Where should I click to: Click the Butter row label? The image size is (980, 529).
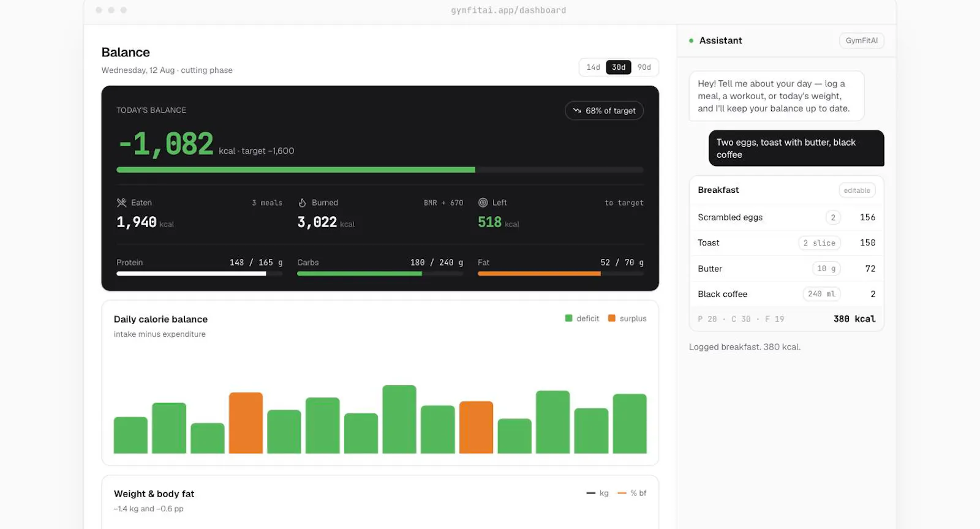point(710,269)
